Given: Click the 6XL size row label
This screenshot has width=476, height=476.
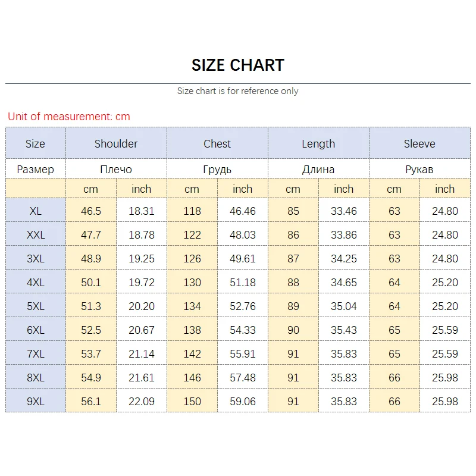Looking at the screenshot, I should point(36,330).
